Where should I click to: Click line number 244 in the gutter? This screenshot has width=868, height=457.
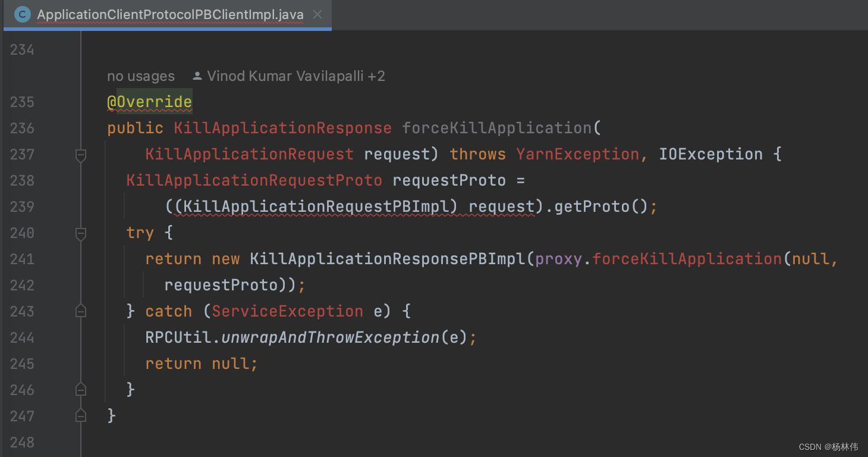click(22, 338)
